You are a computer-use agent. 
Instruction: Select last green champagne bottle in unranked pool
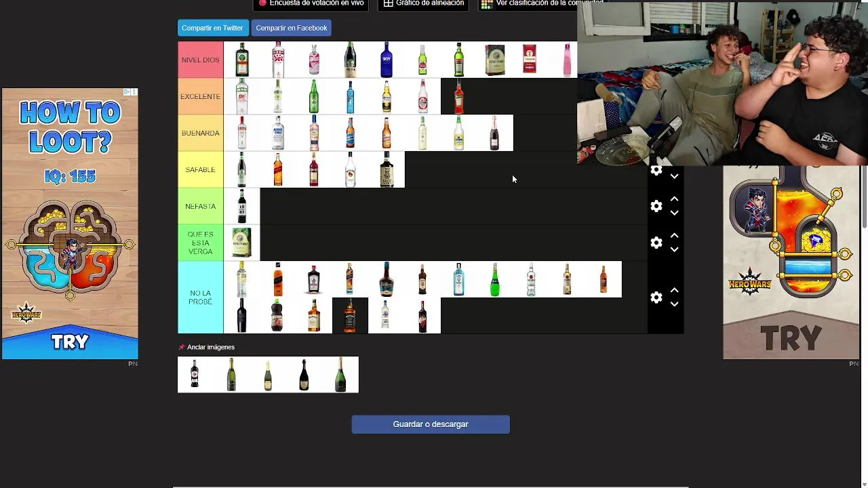tap(340, 375)
